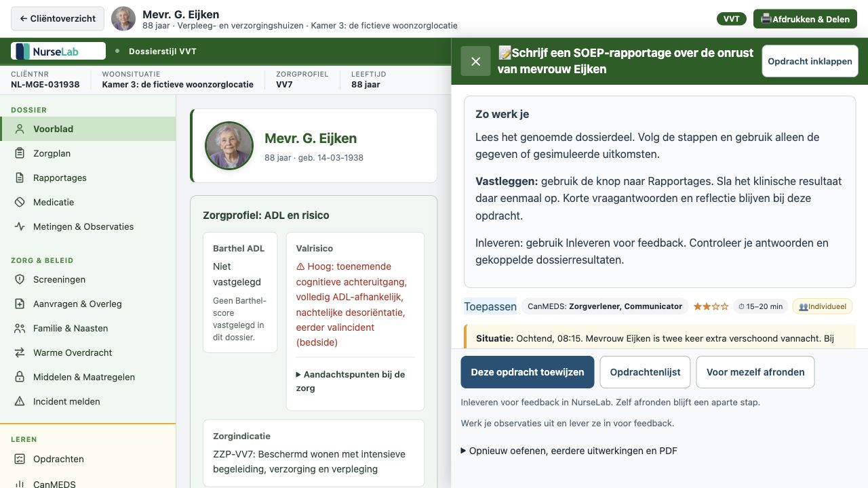This screenshot has height=488, width=868.
Task: Open Voorblad via its person icon
Action: pos(20,129)
